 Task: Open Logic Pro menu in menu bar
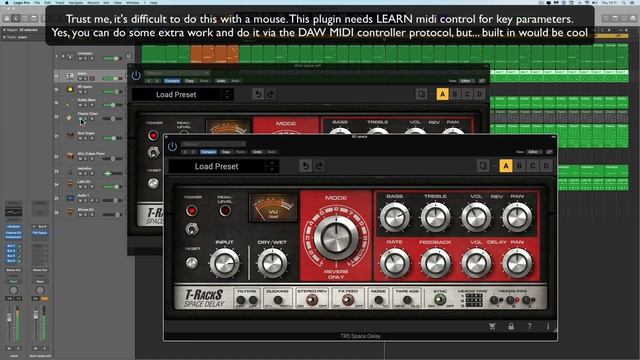coord(22,2)
